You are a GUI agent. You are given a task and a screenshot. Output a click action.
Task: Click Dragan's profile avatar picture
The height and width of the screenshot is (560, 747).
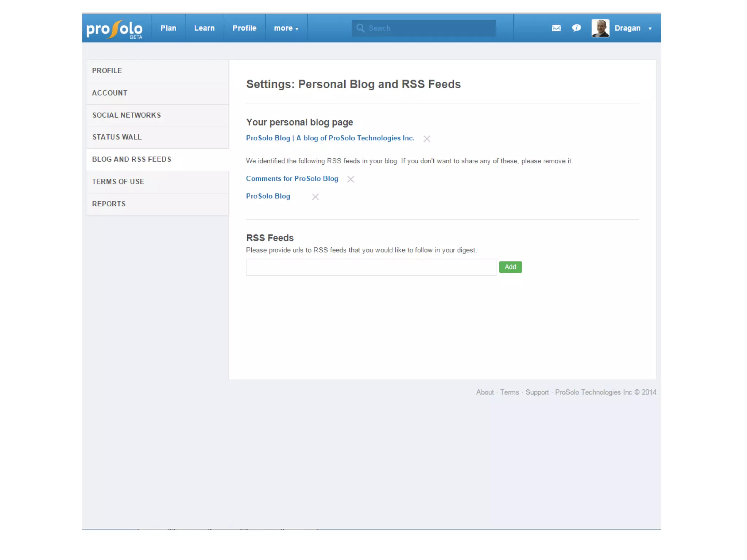coord(600,28)
